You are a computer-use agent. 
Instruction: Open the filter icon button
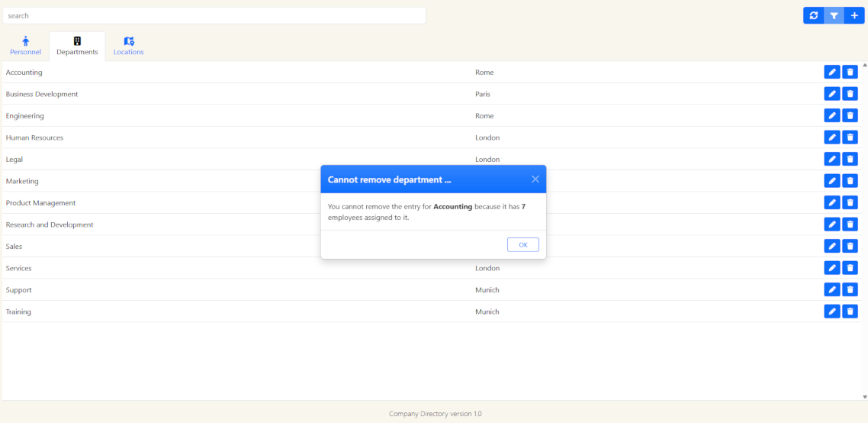coord(834,15)
